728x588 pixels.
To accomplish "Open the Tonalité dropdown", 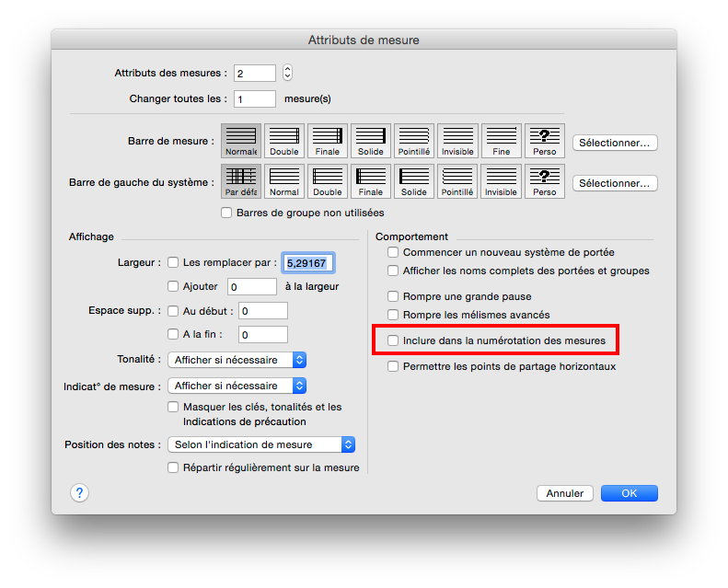I will 237,360.
